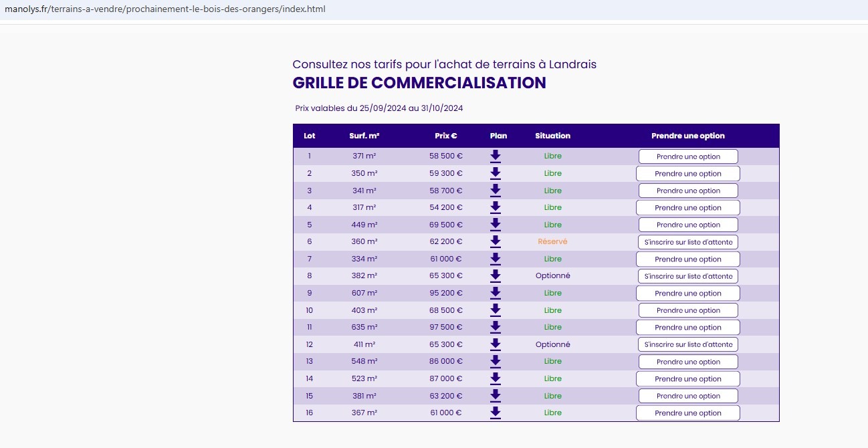Download the plan for lot 4
Image resolution: width=868 pixels, height=448 pixels.
(495, 207)
